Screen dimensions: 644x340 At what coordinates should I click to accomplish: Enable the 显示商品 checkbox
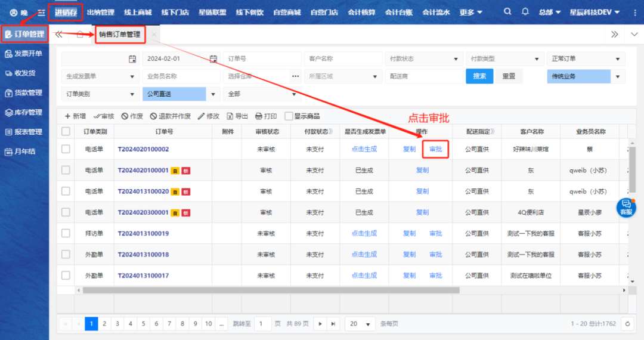click(x=289, y=116)
